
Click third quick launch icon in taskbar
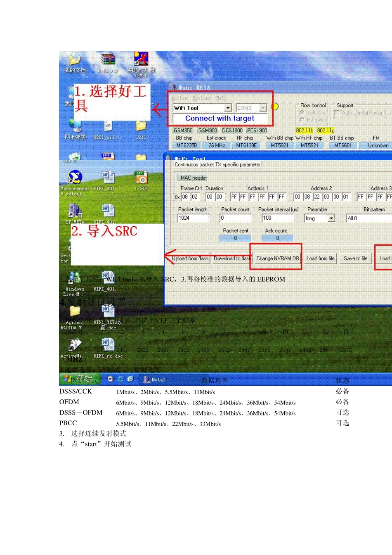pyautogui.click(x=130, y=379)
